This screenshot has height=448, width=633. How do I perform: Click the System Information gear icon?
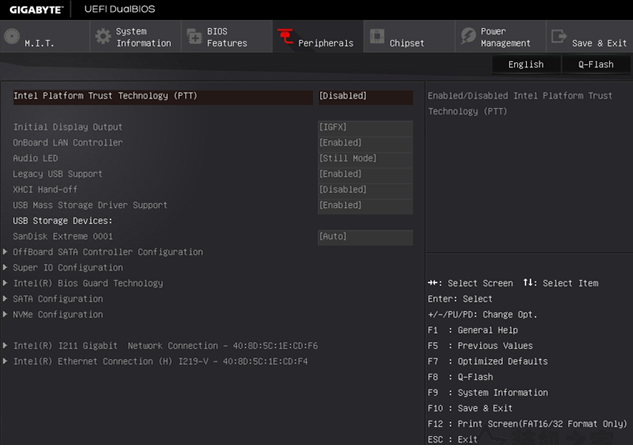tap(102, 36)
